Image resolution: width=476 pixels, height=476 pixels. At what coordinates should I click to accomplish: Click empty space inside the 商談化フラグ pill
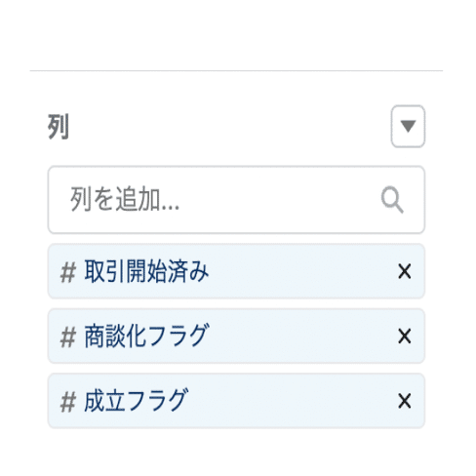coord(302,336)
